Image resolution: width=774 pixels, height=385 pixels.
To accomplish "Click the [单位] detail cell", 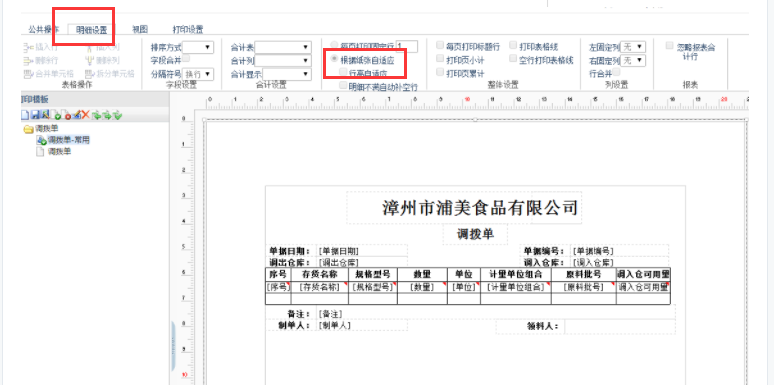I will click(x=464, y=287).
